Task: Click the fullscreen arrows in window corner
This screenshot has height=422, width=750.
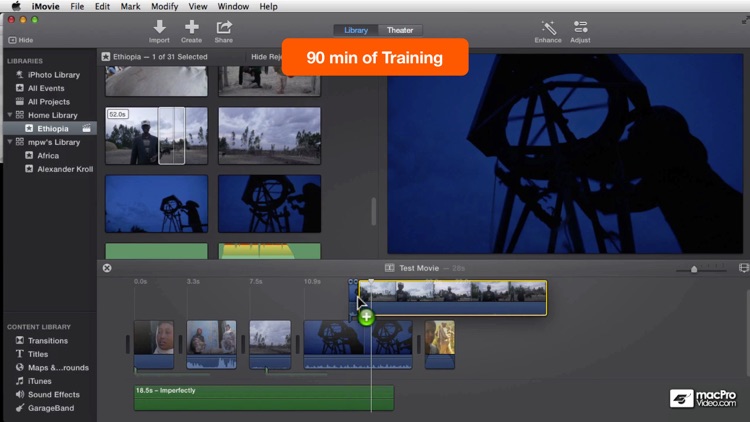Action: coord(745,20)
